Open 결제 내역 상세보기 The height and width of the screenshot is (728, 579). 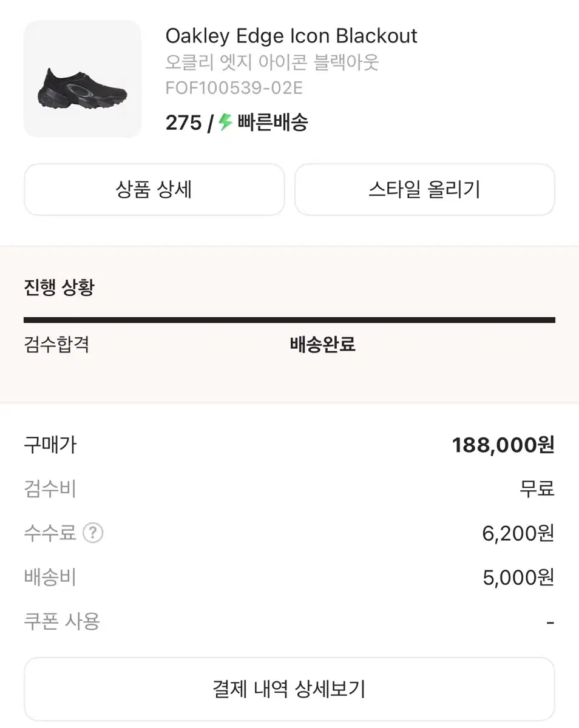pyautogui.click(x=289, y=689)
